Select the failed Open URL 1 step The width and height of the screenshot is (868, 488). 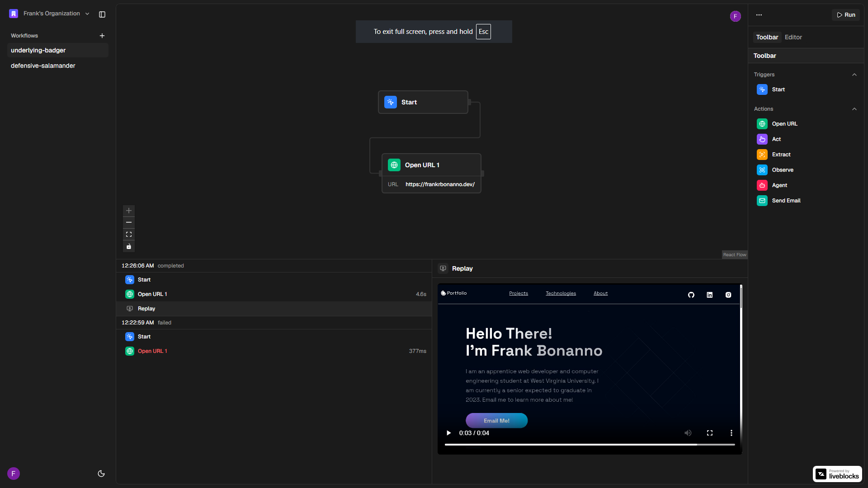point(274,351)
